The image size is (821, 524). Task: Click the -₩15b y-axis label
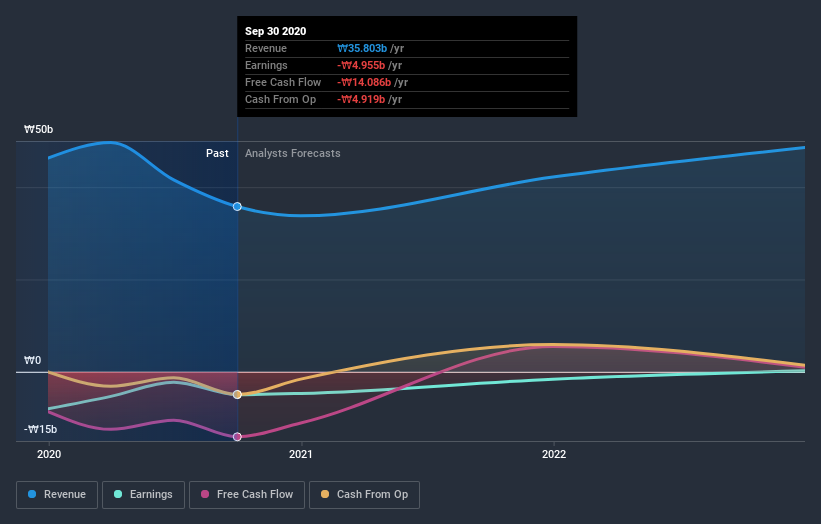(x=40, y=429)
